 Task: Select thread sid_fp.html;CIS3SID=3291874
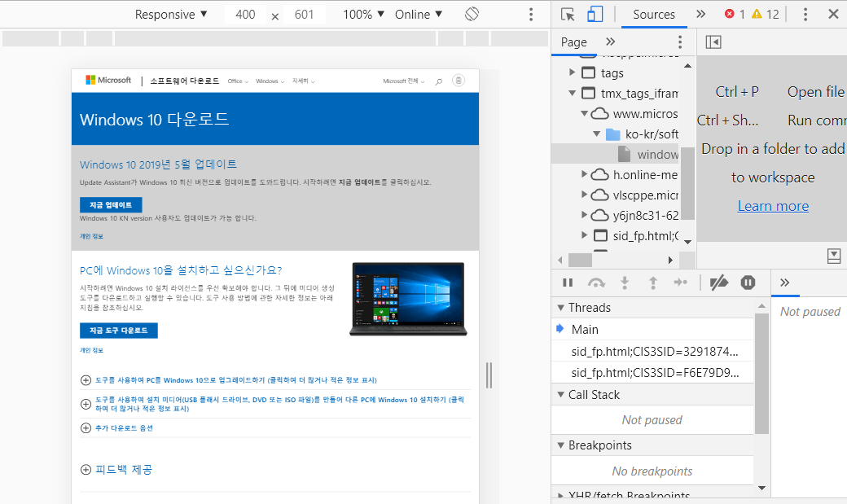[652, 351]
